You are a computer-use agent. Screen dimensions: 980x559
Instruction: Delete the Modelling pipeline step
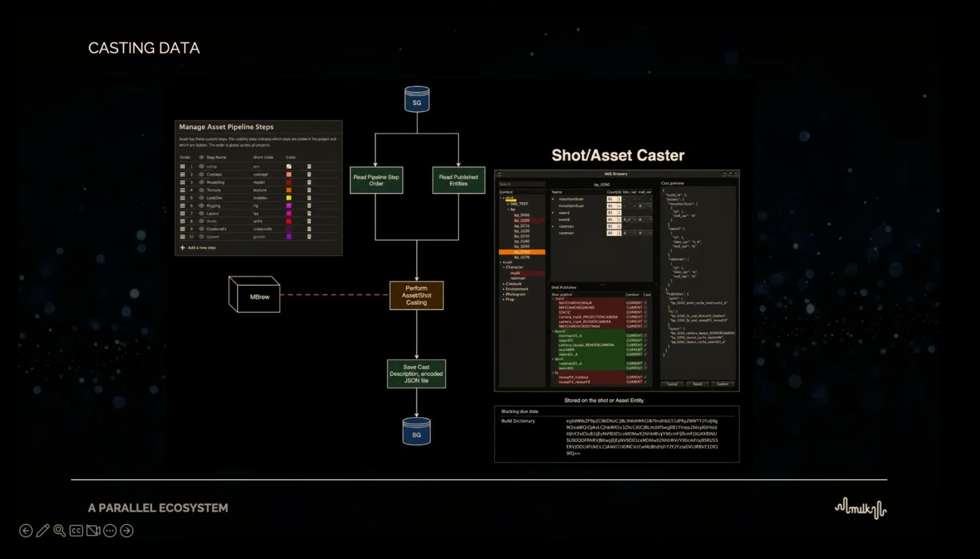[309, 182]
